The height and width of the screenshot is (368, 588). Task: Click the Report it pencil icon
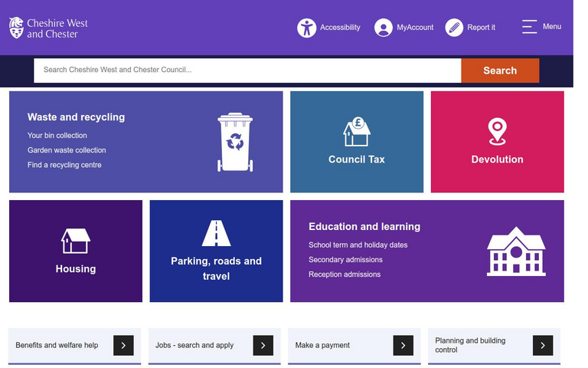click(x=454, y=28)
